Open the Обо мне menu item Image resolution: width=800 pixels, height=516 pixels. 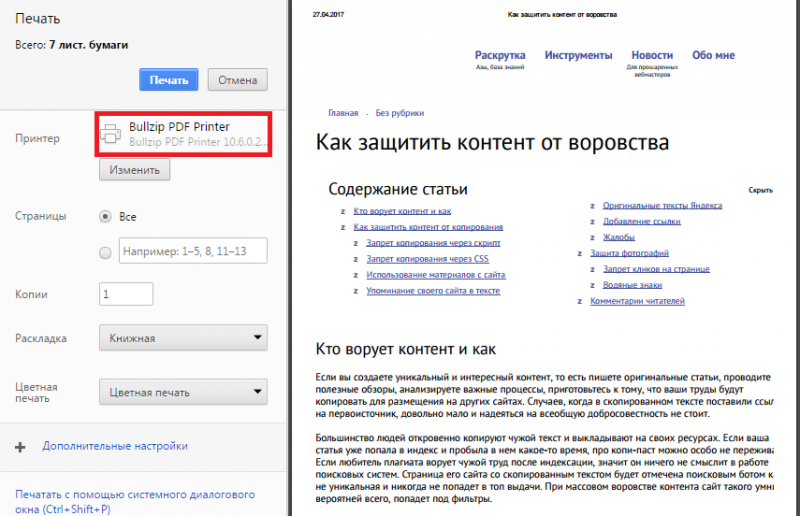(x=714, y=55)
